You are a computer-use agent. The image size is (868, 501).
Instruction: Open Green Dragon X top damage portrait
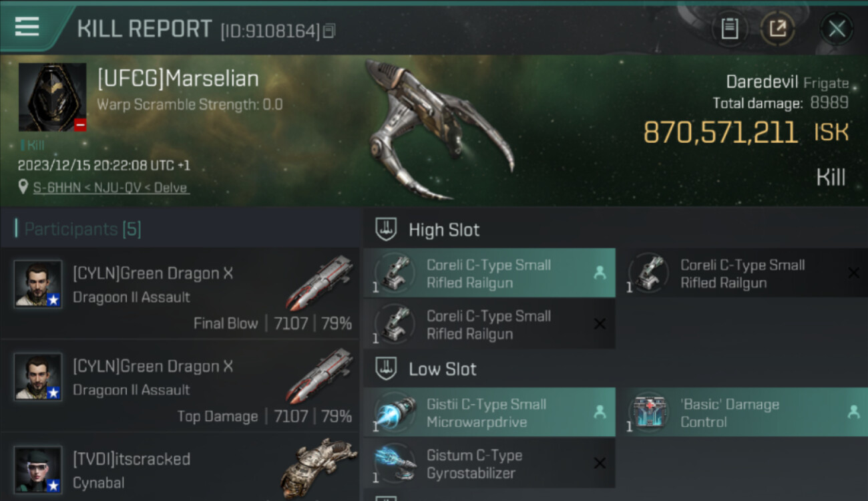coord(38,377)
